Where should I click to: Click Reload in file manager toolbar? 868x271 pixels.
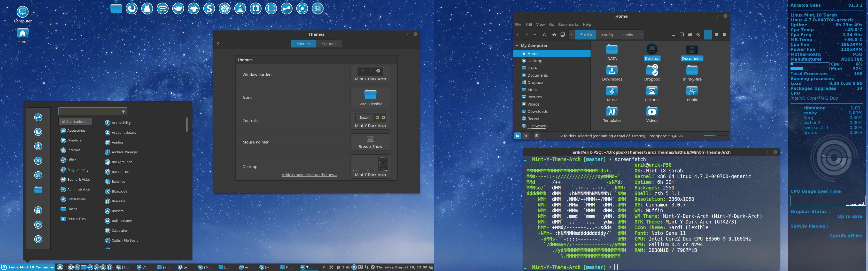[544, 35]
